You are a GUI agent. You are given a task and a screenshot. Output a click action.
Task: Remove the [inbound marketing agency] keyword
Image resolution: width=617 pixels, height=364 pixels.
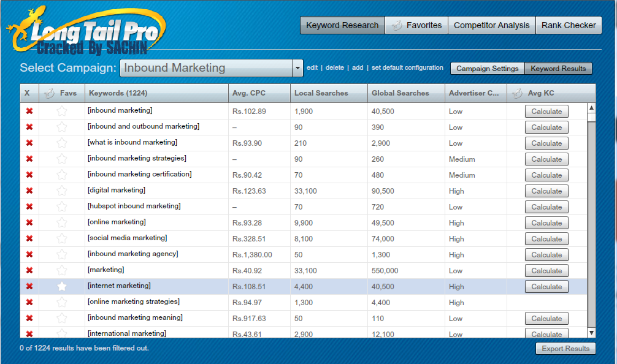(29, 254)
